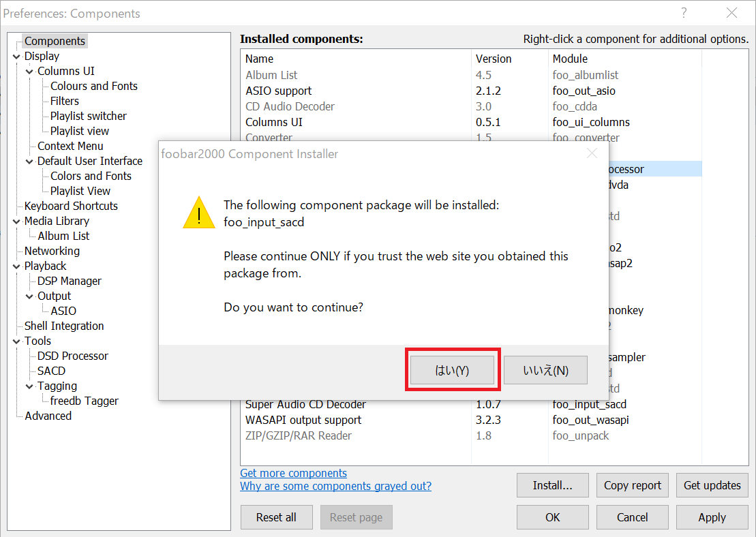756x537 pixels.
Task: Select Tools in the tree
Action: coord(37,341)
